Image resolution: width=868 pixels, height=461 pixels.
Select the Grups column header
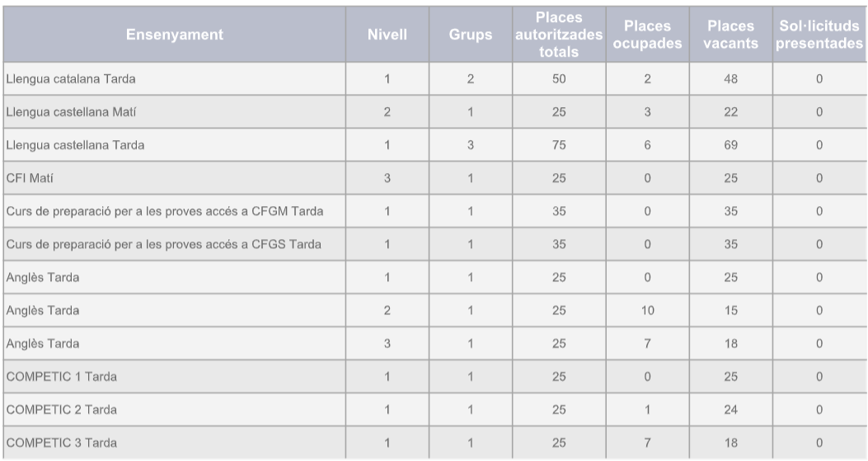[471, 35]
